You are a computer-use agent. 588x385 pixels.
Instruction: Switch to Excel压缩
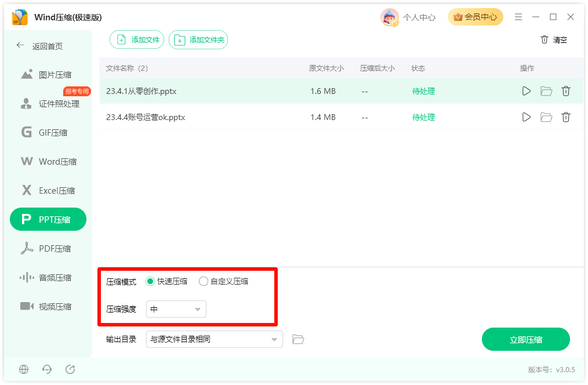click(48, 190)
